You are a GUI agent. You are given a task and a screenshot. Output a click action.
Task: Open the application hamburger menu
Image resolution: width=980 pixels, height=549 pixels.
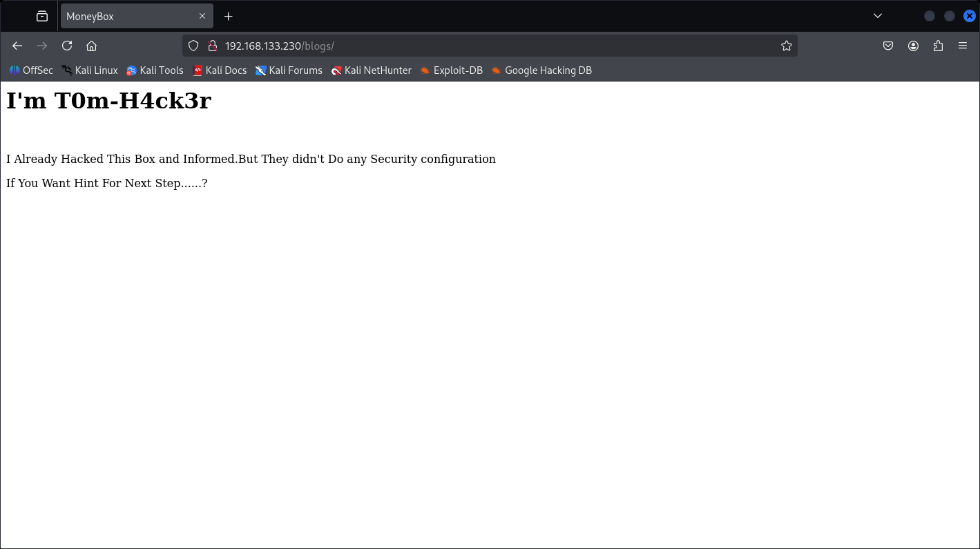(x=963, y=46)
